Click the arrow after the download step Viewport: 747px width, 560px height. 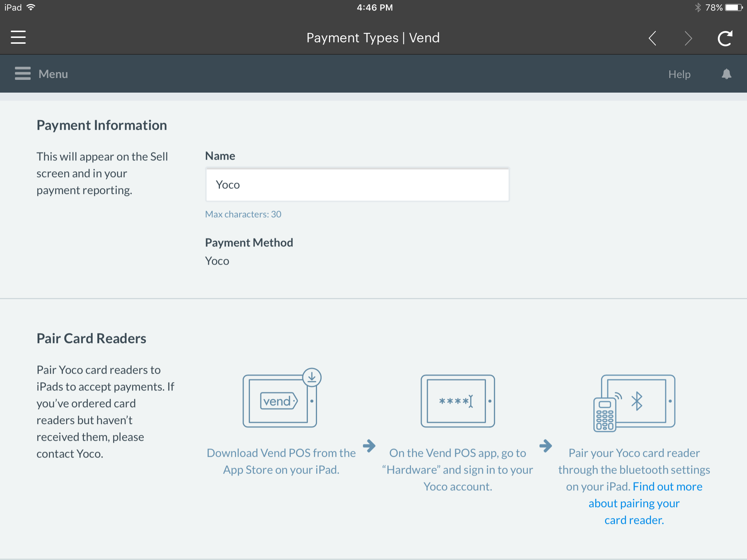click(369, 446)
